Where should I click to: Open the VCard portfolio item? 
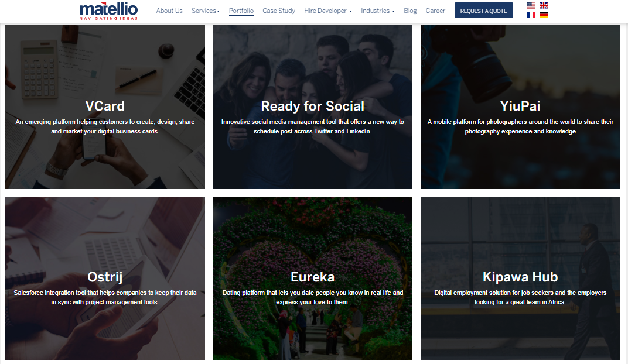tap(105, 107)
